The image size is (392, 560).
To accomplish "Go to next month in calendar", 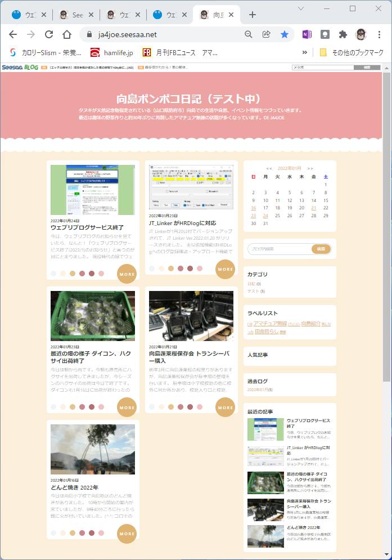I will [x=310, y=168].
